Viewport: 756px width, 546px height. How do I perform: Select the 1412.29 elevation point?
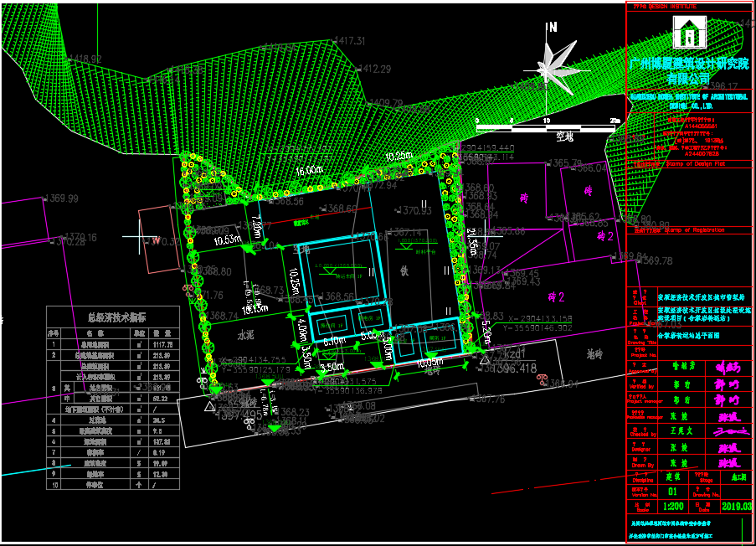373,69
